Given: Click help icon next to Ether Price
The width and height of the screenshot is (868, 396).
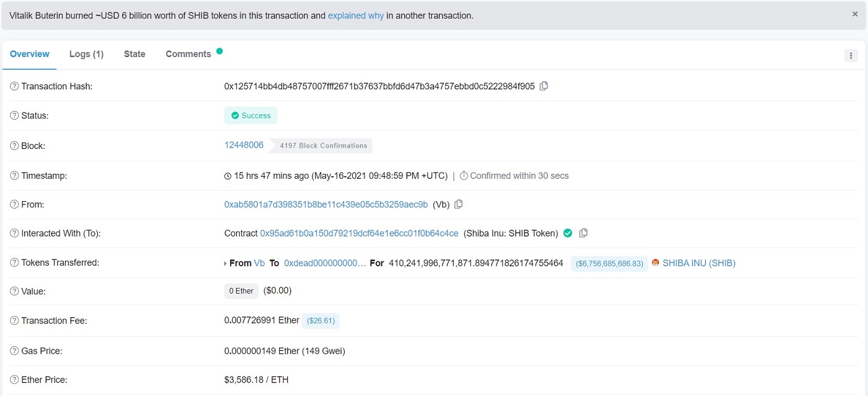Looking at the screenshot, I should [x=14, y=380].
